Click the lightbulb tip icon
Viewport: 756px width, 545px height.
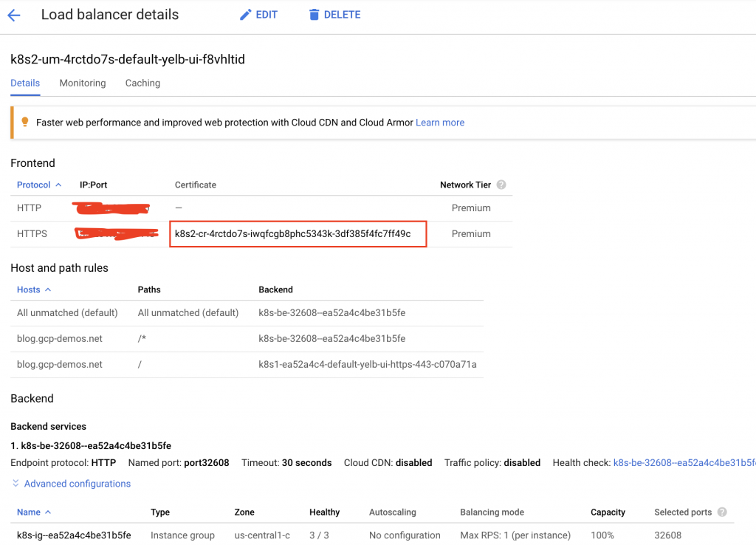coord(24,123)
